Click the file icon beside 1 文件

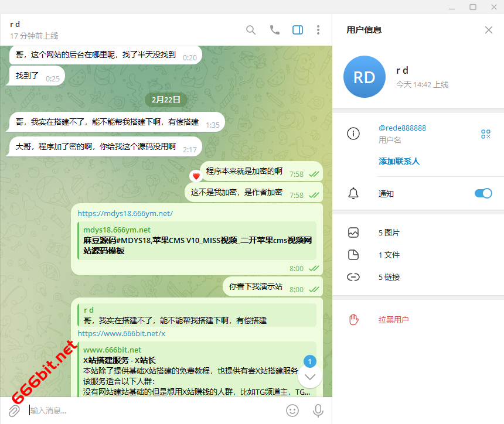353,255
